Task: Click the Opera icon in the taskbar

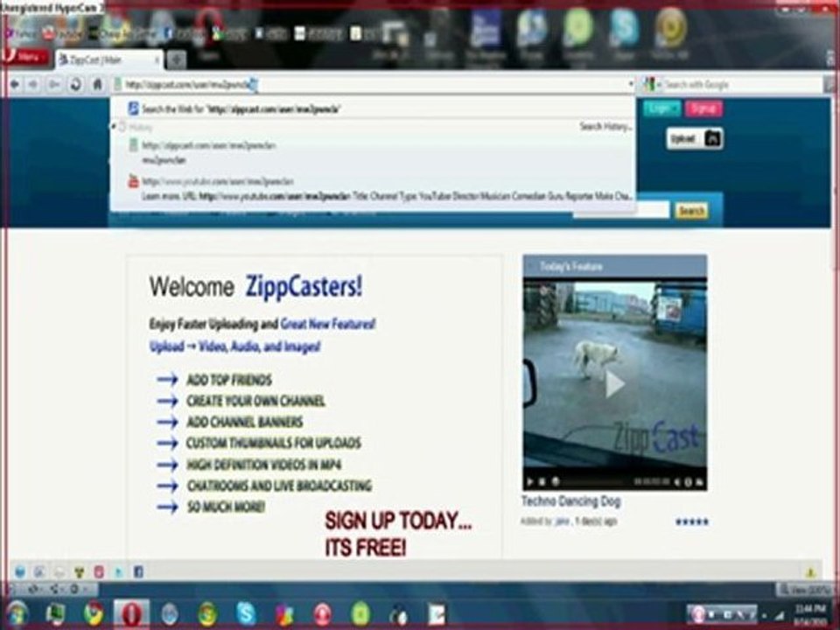Action: [x=131, y=614]
